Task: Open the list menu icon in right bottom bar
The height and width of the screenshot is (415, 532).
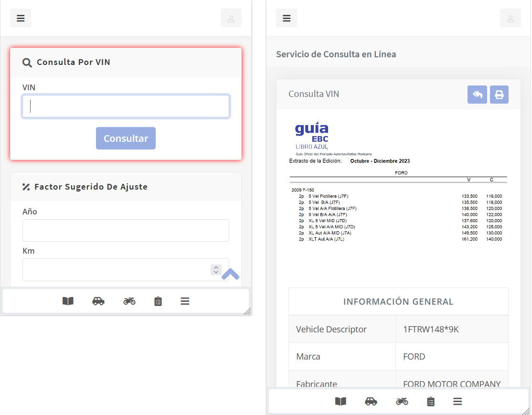Action: (458, 401)
